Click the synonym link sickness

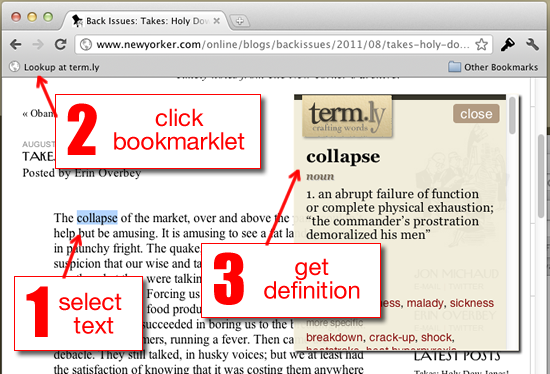pyautogui.click(x=472, y=303)
